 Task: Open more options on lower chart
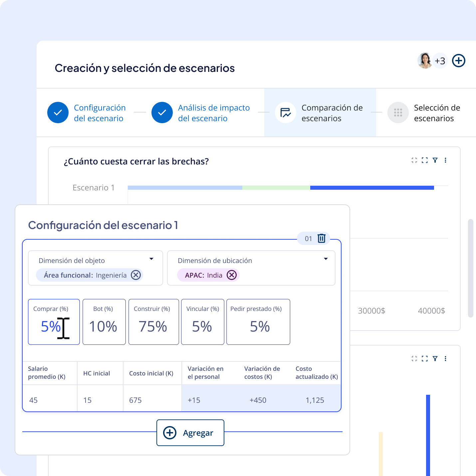tap(445, 358)
